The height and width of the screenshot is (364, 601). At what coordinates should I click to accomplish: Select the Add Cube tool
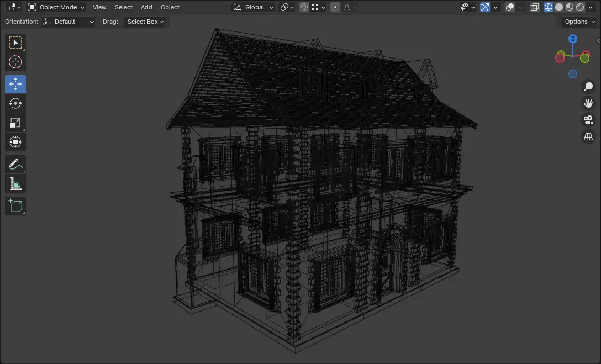tap(15, 206)
